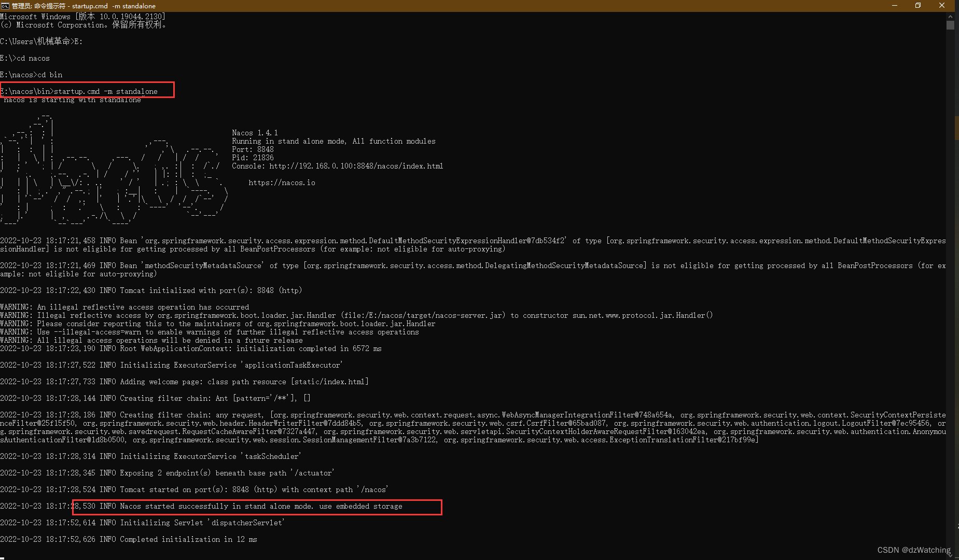
Task: Click 'Tomcat started on port(s): 8848' line
Action: point(194,489)
